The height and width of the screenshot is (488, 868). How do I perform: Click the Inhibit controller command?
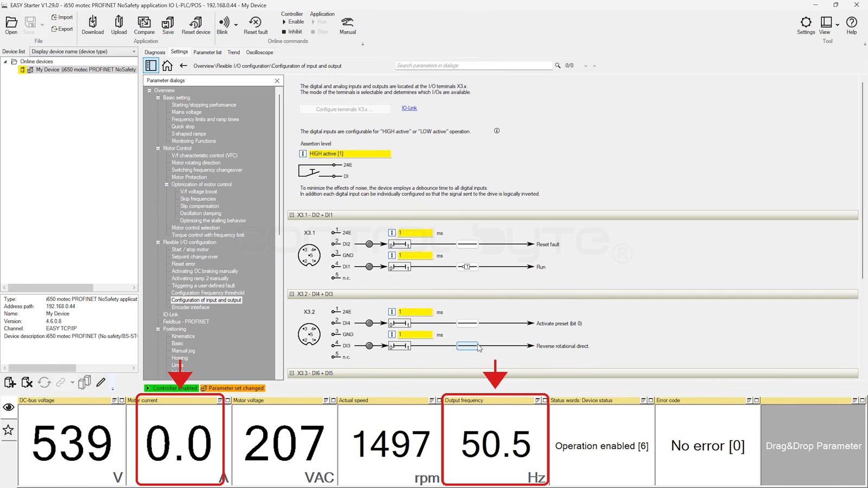point(292,31)
